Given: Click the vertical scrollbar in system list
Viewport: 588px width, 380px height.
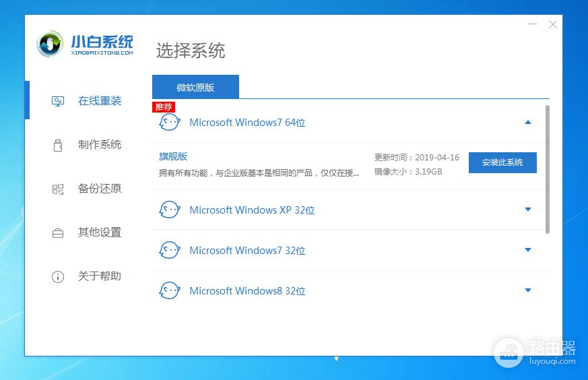Looking at the screenshot, I should [547, 168].
